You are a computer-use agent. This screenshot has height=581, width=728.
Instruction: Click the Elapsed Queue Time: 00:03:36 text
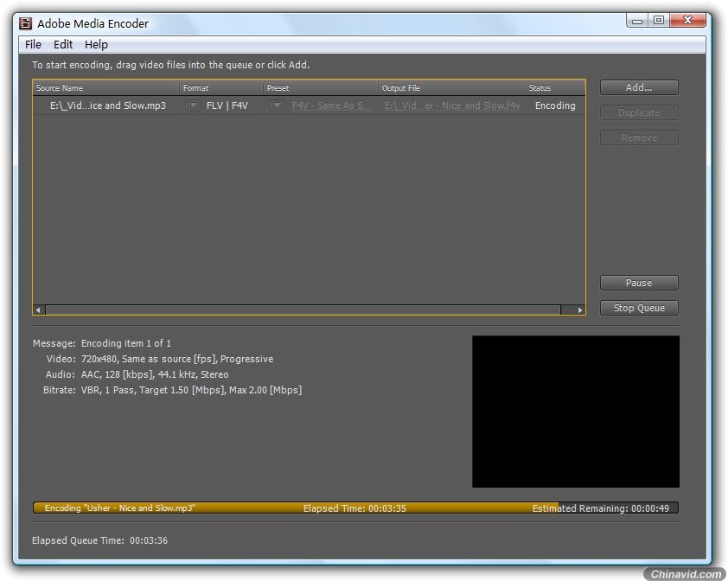tap(99, 540)
